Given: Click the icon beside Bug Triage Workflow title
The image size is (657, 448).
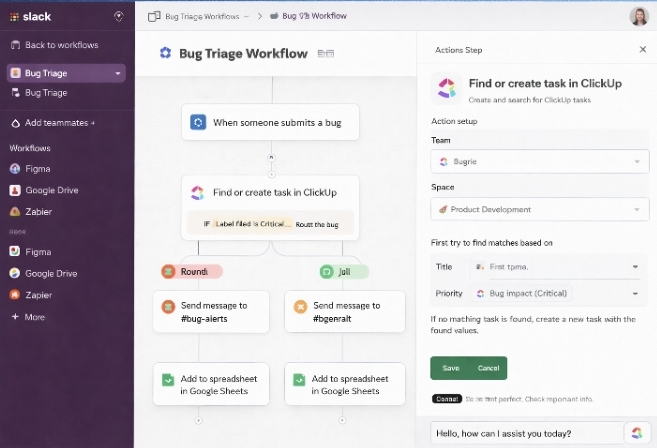Looking at the screenshot, I should click(325, 53).
